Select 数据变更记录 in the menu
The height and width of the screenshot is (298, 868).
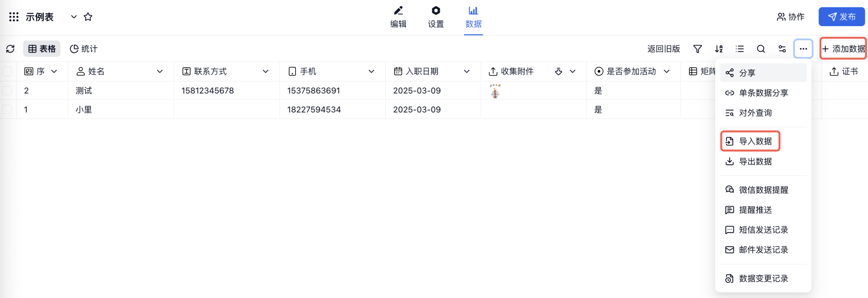click(763, 278)
